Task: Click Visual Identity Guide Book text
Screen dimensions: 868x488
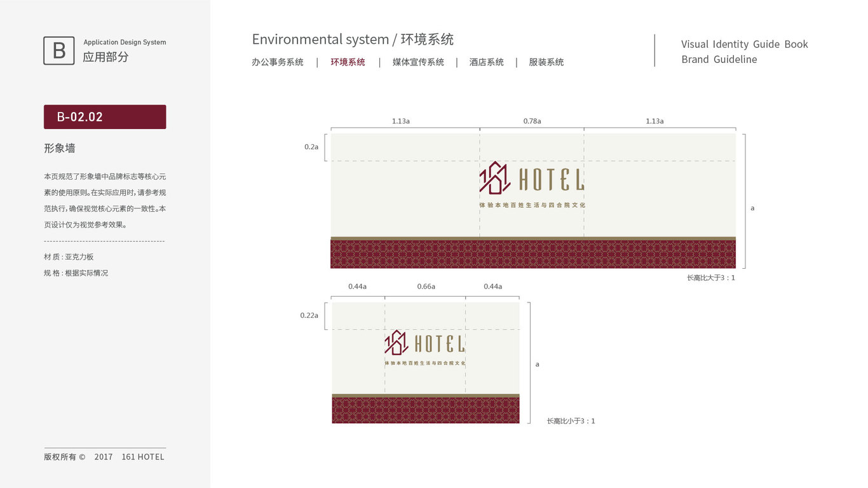Action: [745, 44]
